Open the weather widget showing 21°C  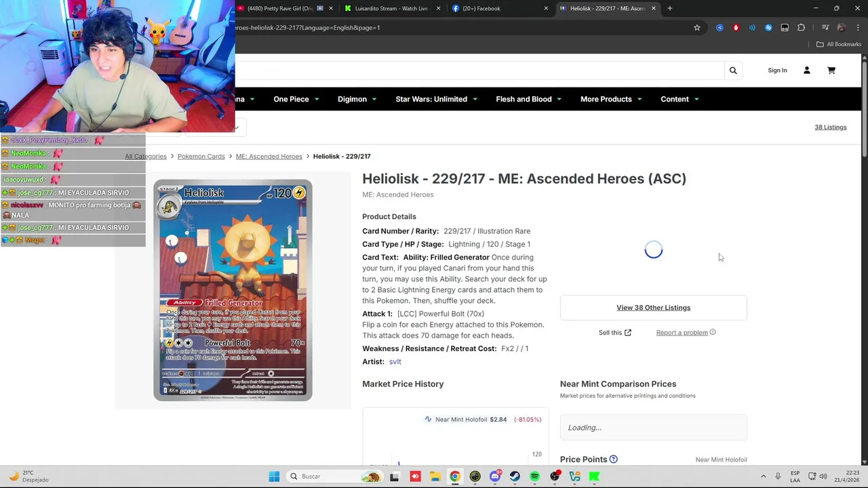[x=28, y=476]
